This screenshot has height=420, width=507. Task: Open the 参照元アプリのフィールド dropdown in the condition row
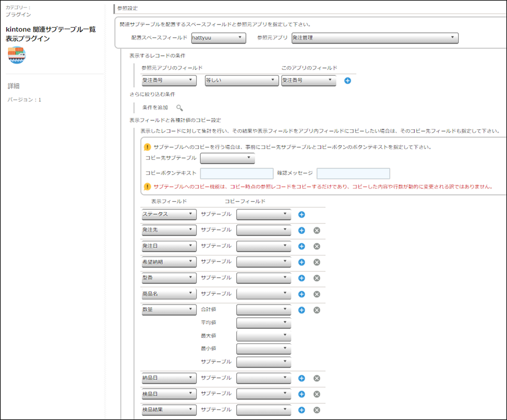pos(169,81)
